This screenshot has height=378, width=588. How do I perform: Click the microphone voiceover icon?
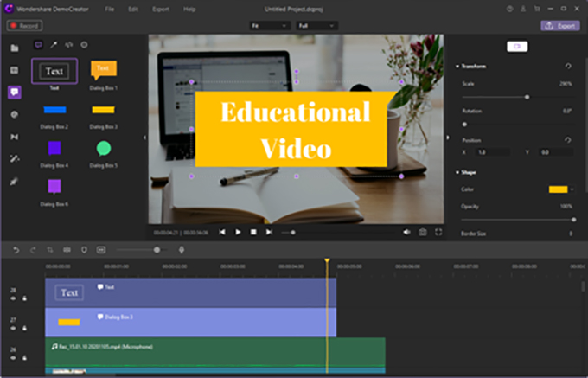coord(182,249)
